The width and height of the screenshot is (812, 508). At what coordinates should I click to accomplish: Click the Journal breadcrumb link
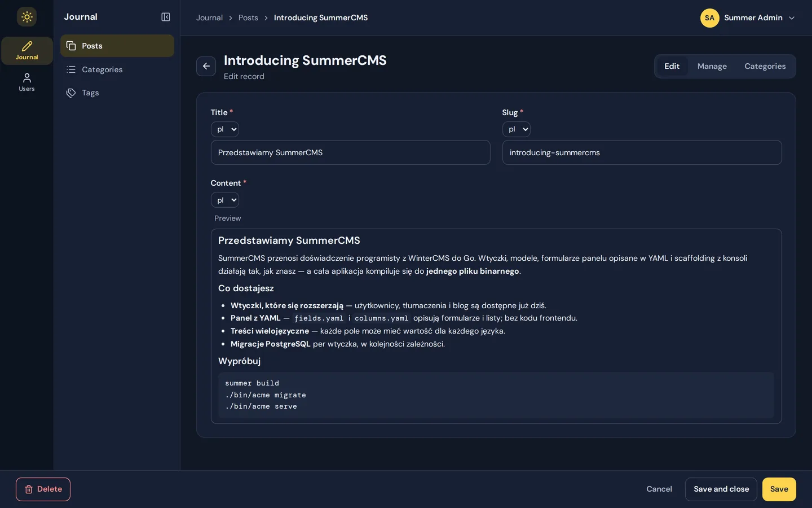click(209, 17)
